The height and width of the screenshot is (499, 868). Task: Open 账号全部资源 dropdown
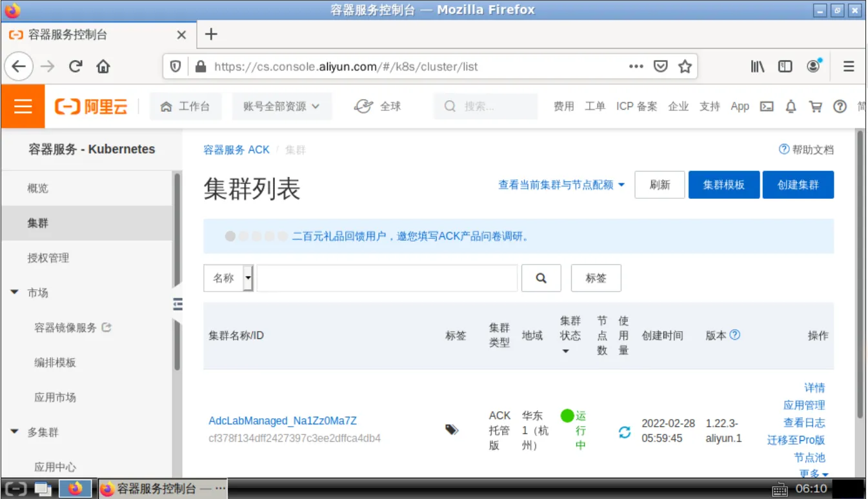click(282, 107)
